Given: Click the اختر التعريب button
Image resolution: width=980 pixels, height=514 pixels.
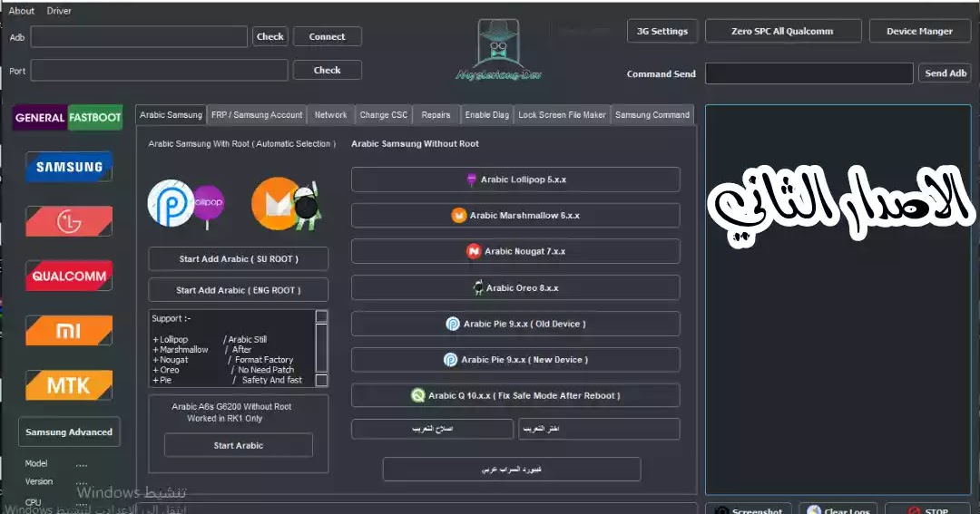Looking at the screenshot, I should point(599,429).
